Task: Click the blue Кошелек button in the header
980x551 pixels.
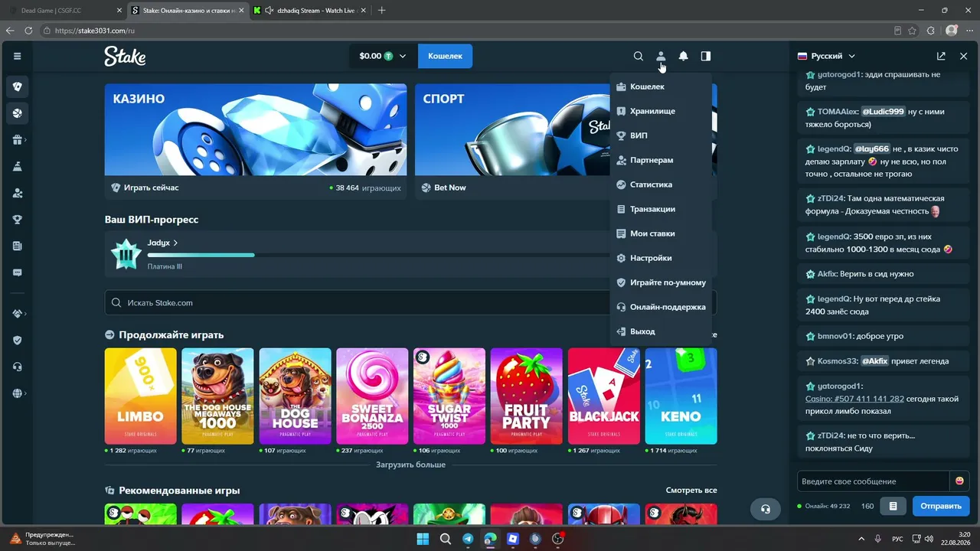Action: point(445,56)
